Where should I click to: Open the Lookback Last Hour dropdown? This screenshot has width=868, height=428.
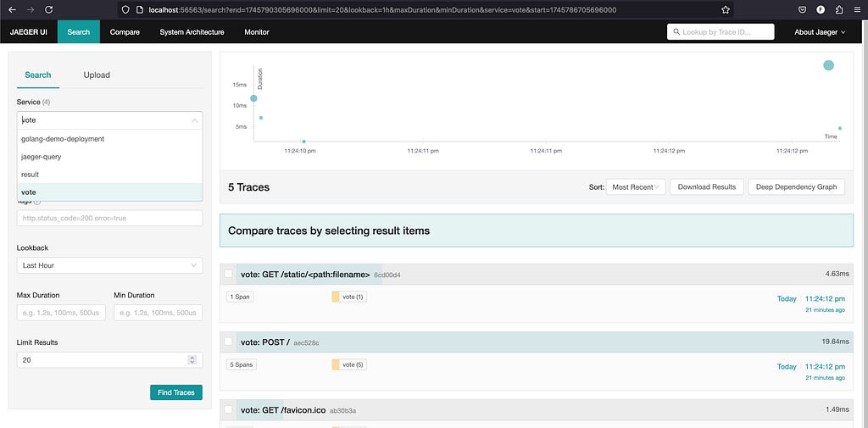point(109,265)
